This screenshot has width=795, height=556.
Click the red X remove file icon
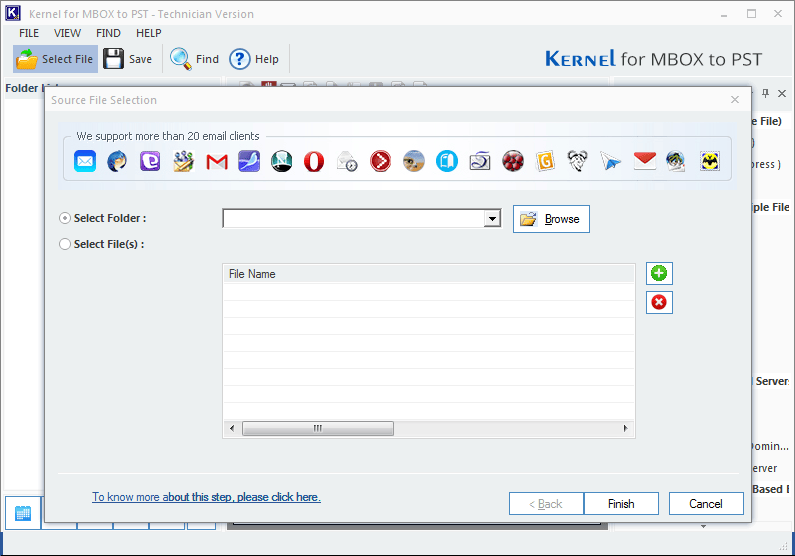[x=659, y=303]
